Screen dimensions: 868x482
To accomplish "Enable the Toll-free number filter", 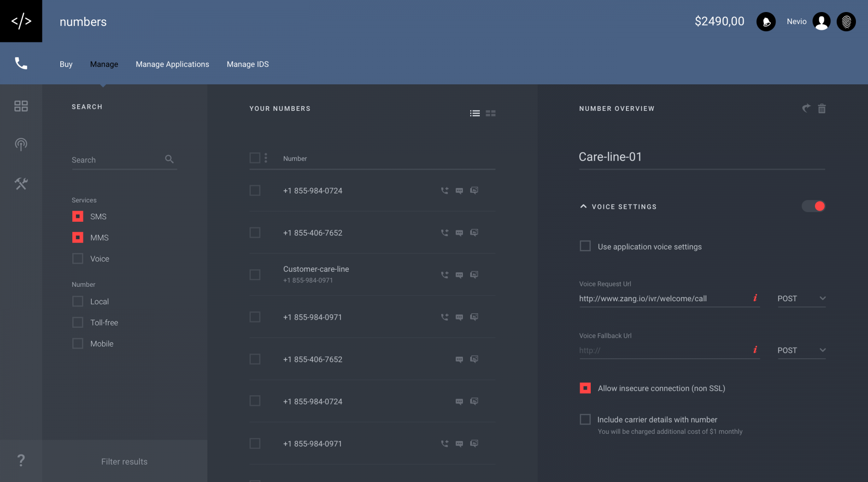I will click(78, 322).
